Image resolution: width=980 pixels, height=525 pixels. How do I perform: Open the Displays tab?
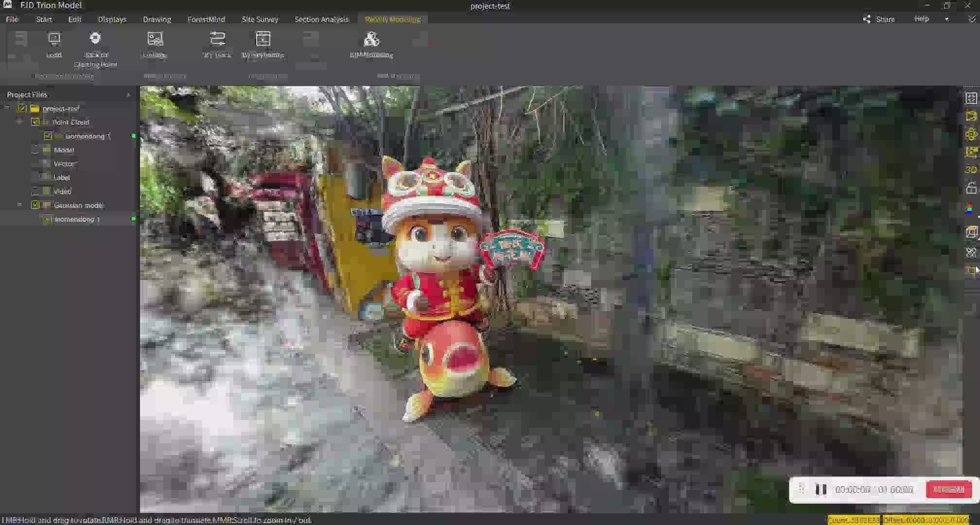tap(112, 19)
